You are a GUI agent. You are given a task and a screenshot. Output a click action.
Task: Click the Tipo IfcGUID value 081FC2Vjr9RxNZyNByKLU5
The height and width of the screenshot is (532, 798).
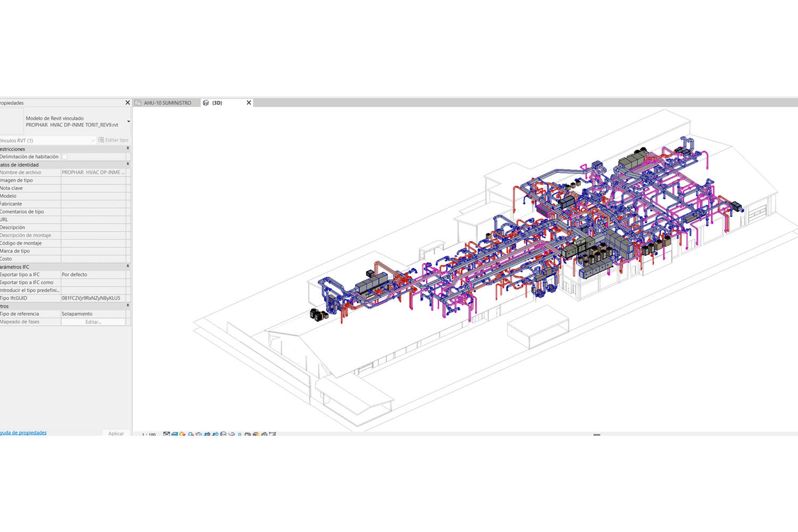pyautogui.click(x=93, y=298)
